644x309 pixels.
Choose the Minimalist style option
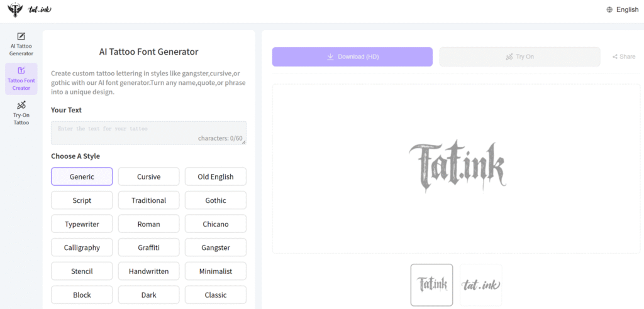(215, 271)
